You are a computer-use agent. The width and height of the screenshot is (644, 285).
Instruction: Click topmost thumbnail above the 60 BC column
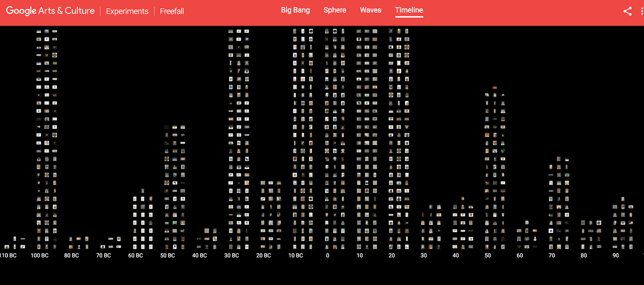143,191
